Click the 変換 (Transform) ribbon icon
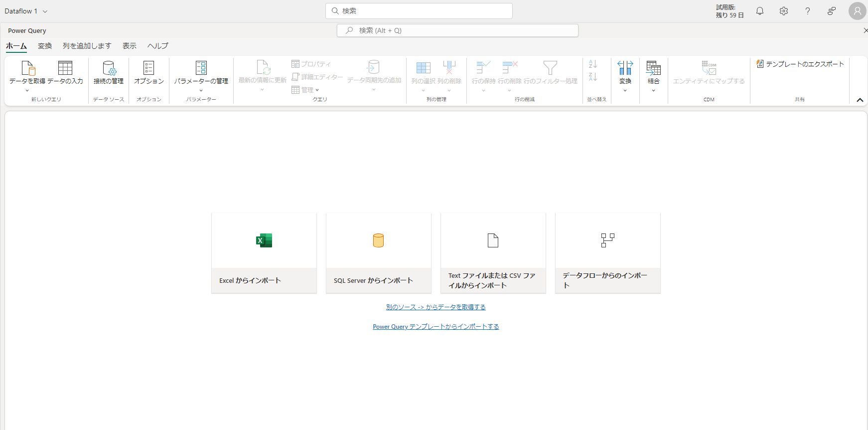 [625, 68]
